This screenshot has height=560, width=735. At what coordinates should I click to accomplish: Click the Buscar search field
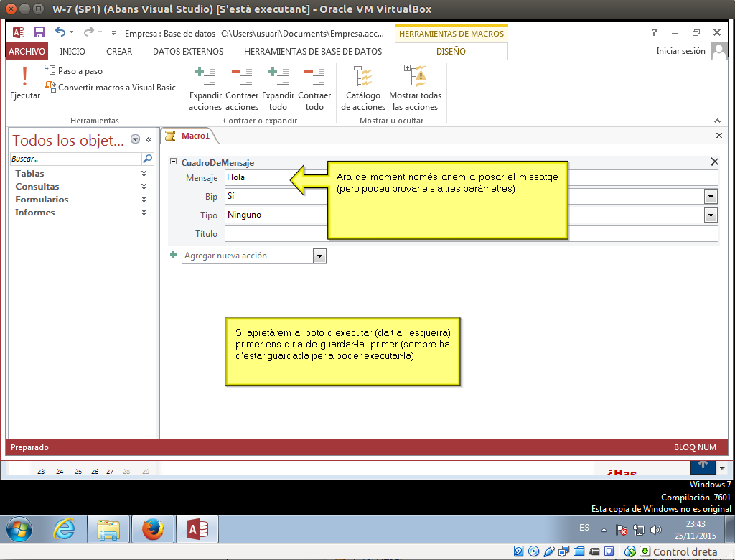click(x=75, y=159)
